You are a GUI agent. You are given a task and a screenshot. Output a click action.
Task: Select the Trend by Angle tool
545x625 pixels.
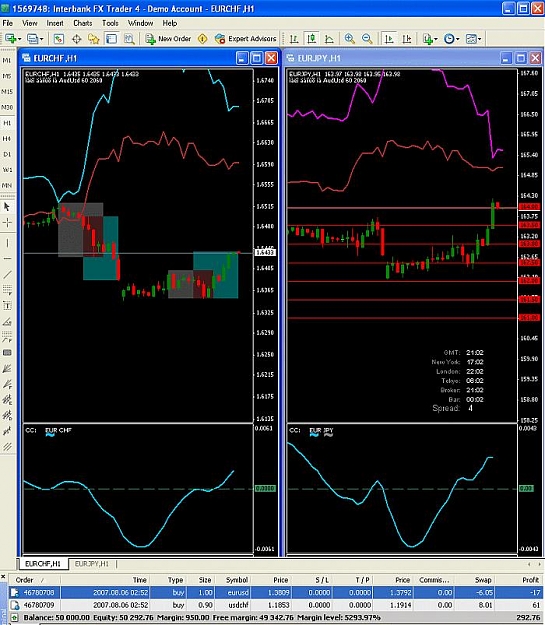point(7,321)
